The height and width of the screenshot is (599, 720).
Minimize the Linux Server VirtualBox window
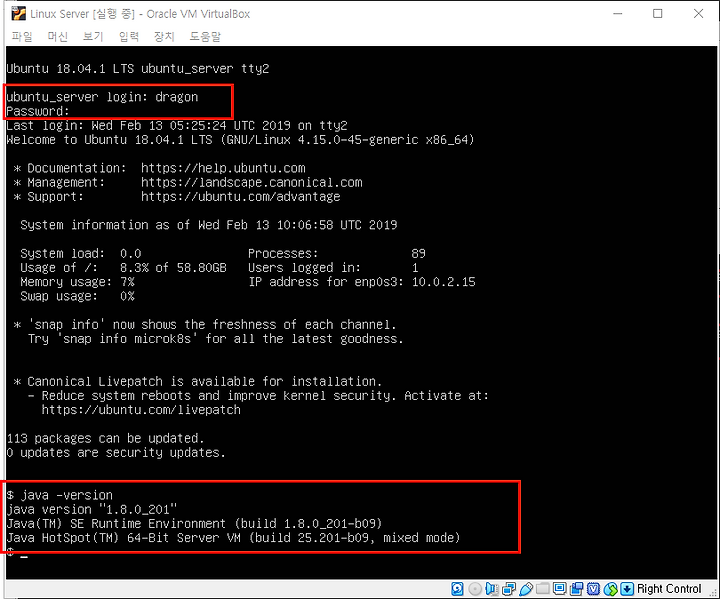pos(618,14)
